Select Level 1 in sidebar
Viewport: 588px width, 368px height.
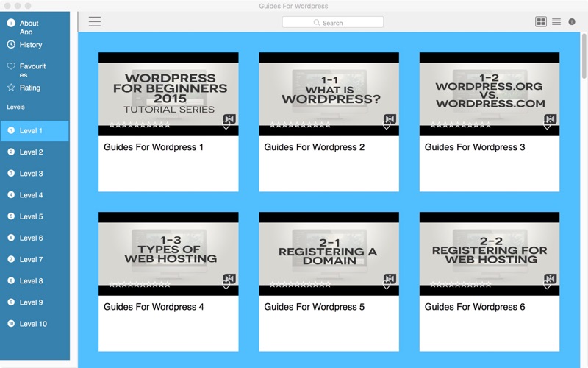[35, 131]
